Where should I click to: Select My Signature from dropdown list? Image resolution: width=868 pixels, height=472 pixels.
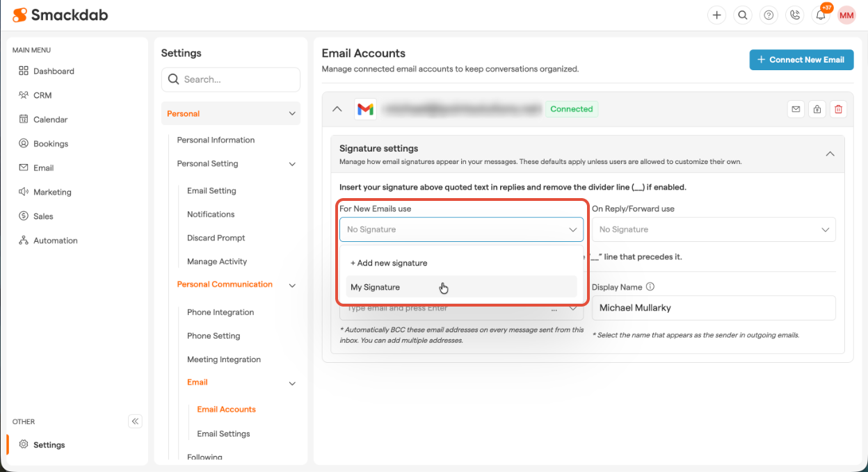point(461,287)
